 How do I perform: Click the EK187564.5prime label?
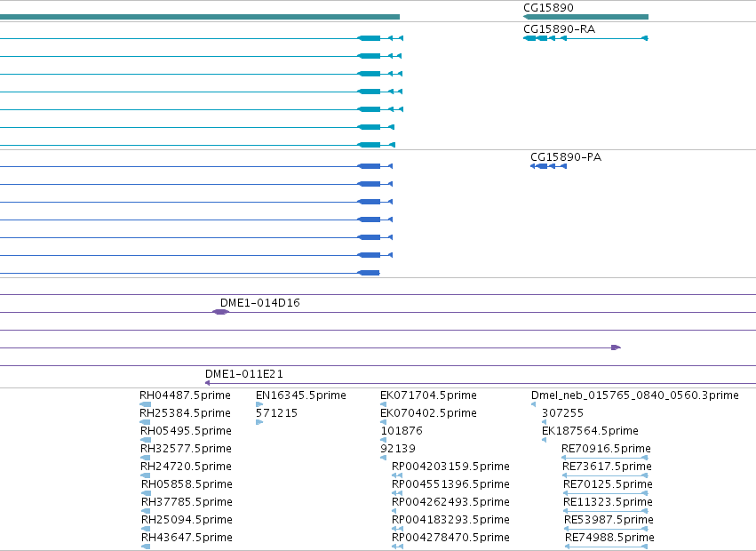590,431
